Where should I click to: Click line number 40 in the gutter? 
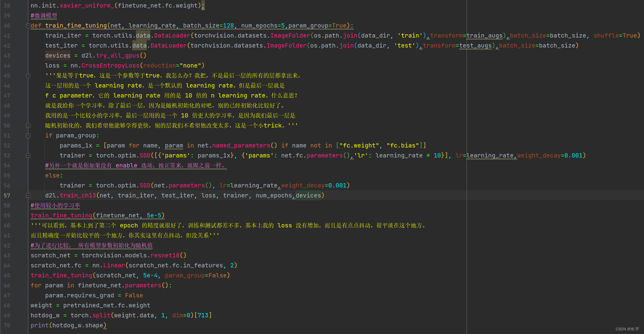(x=7, y=26)
